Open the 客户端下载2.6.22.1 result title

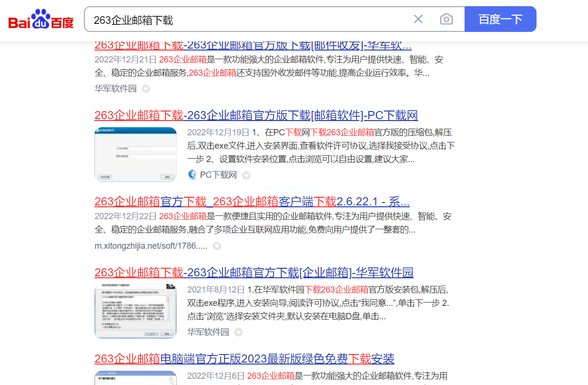click(x=252, y=201)
